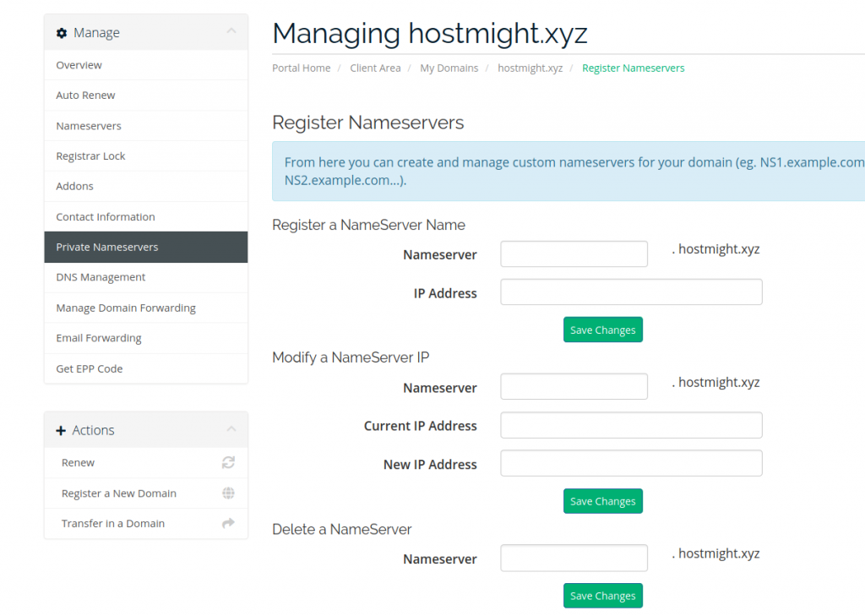Open the Overview sidebar item

145,65
